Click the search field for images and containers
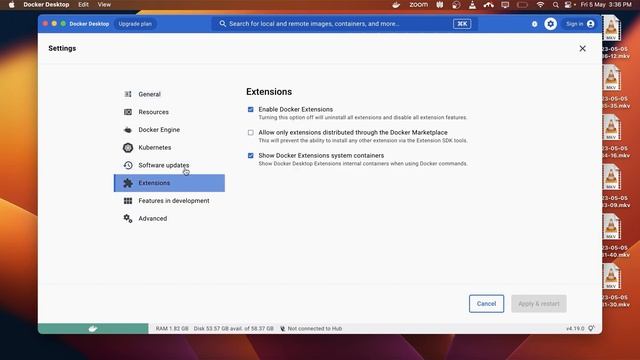The height and width of the screenshot is (360, 640). pyautogui.click(x=344, y=24)
